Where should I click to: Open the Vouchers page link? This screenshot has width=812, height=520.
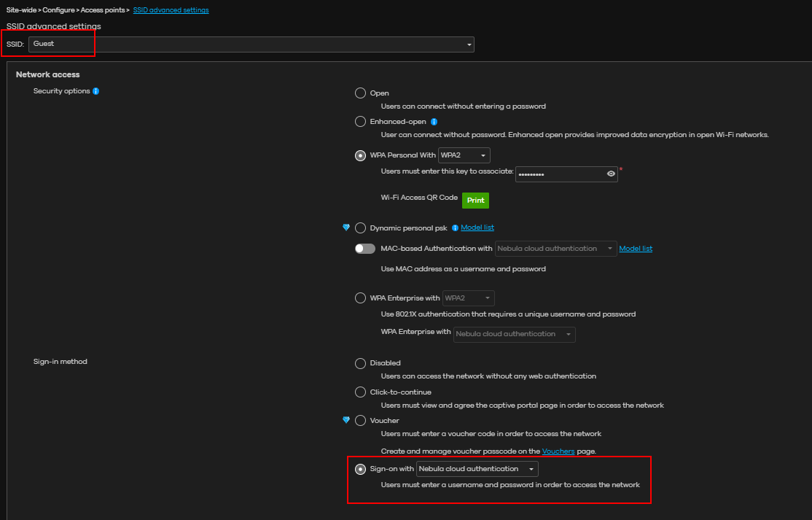(x=558, y=451)
